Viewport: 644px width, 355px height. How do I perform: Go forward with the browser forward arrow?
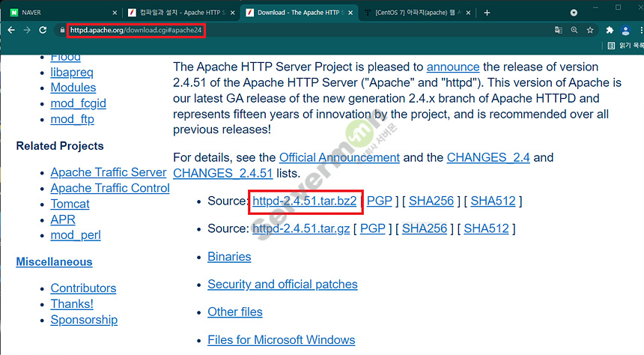(x=27, y=30)
